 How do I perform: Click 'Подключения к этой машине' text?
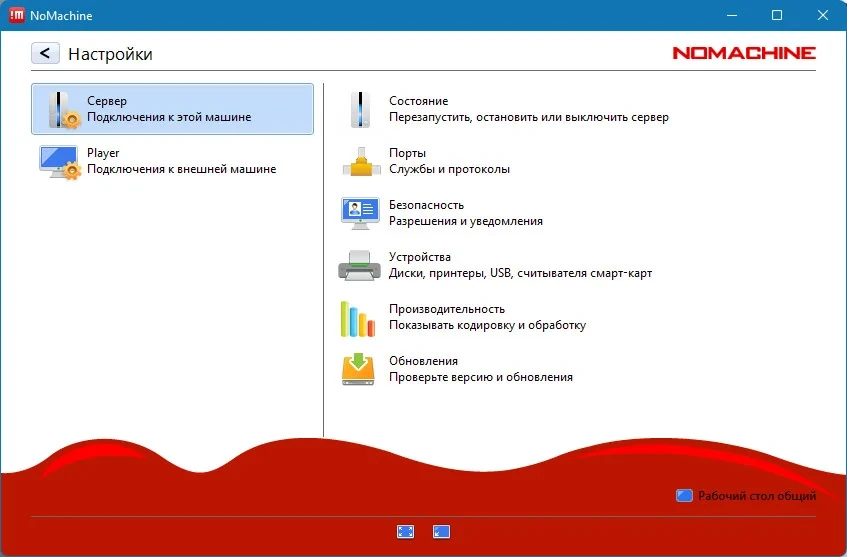(169, 117)
